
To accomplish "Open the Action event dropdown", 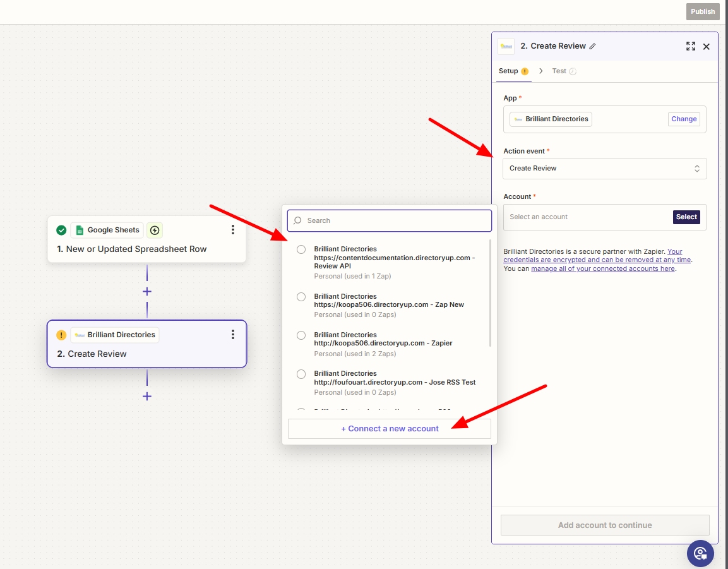I will (x=604, y=168).
